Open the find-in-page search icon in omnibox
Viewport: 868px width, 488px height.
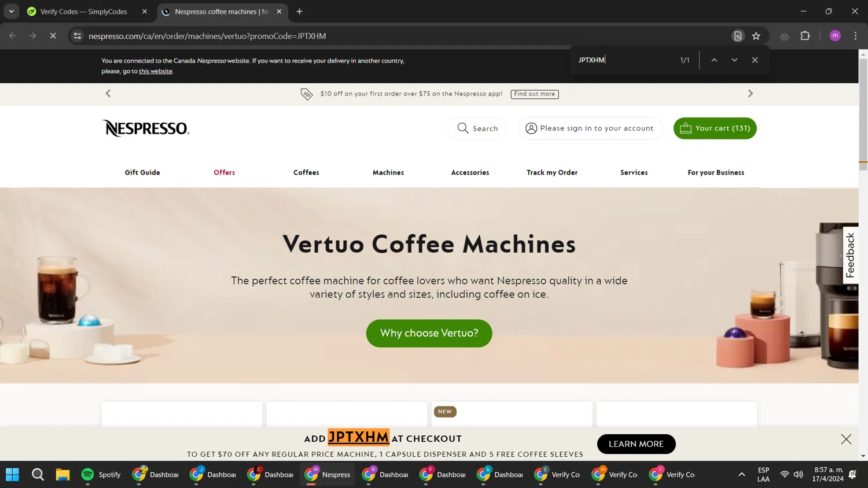click(x=738, y=36)
